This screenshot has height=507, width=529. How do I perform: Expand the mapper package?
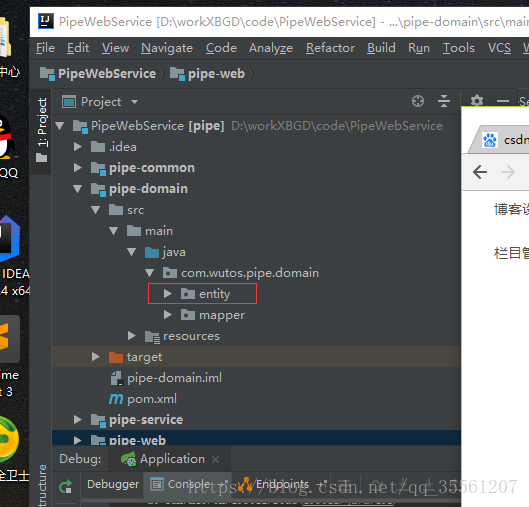click(167, 315)
